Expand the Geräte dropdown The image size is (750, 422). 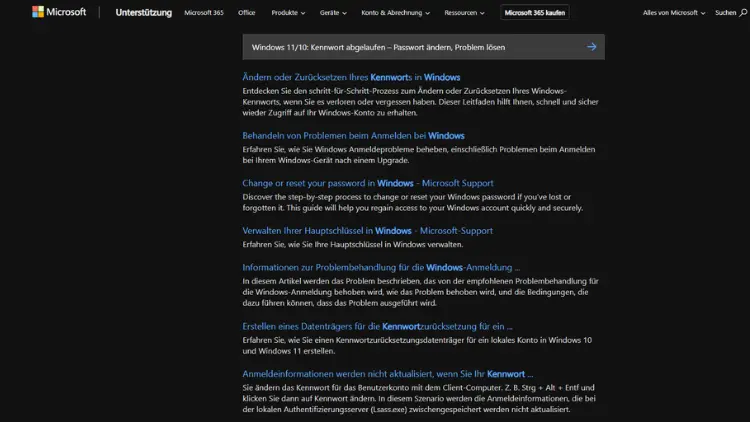(333, 13)
